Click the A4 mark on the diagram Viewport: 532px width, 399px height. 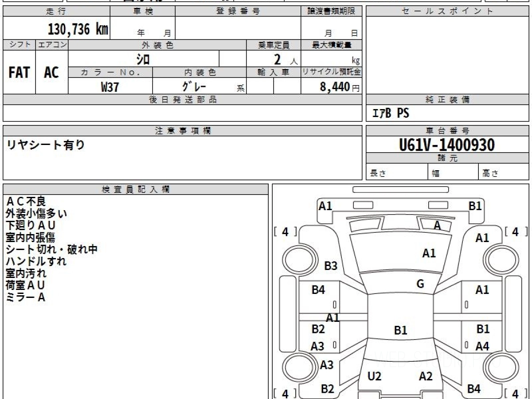(x=482, y=347)
